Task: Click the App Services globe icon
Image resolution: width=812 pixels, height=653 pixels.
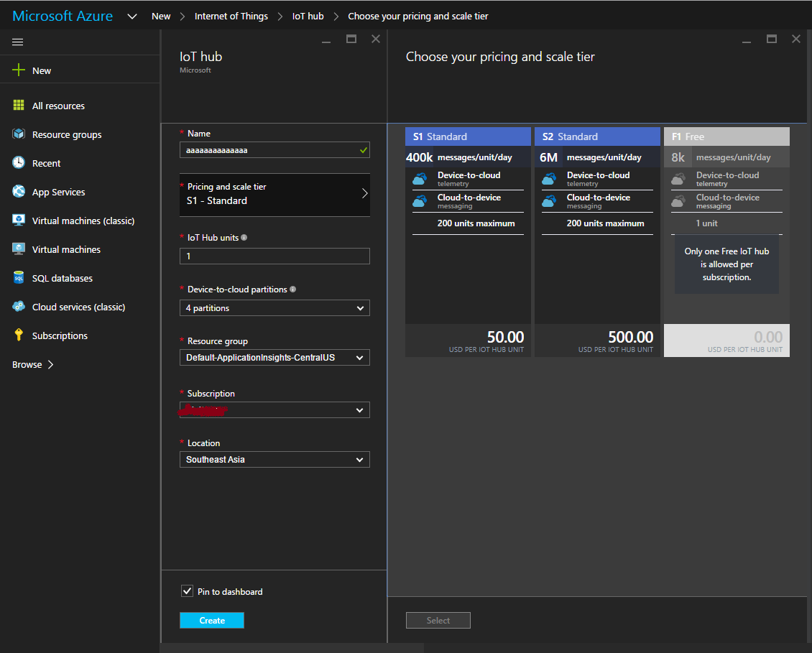Action: (x=19, y=191)
